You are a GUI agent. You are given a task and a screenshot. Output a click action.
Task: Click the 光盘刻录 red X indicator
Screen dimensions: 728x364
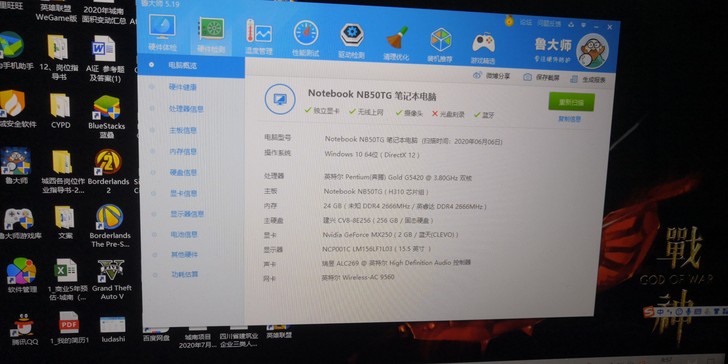pos(448,114)
